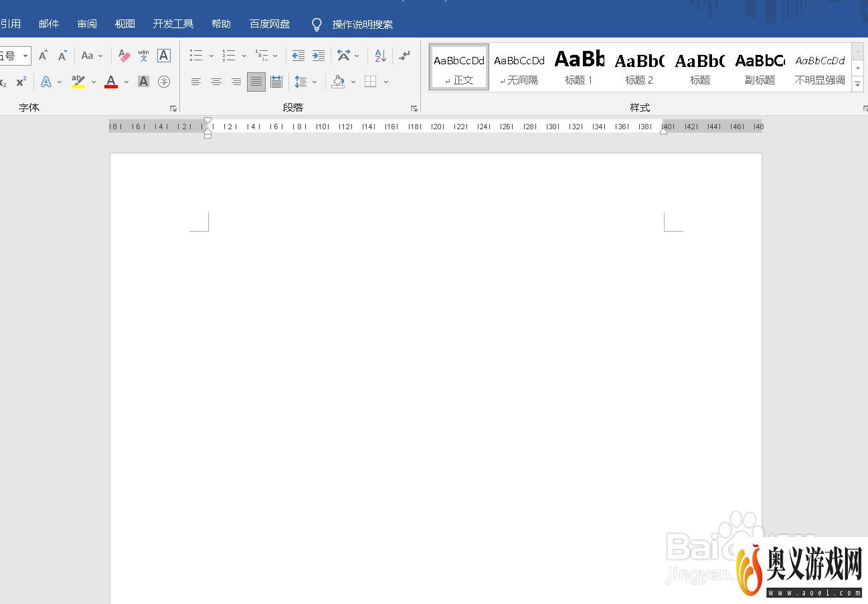Align text right
Viewport: 868px width, 604px height.
coord(236,82)
